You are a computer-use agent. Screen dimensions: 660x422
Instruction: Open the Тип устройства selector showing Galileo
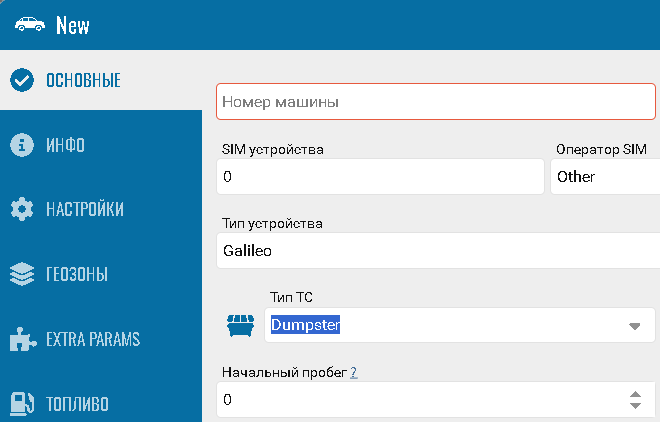point(437,251)
